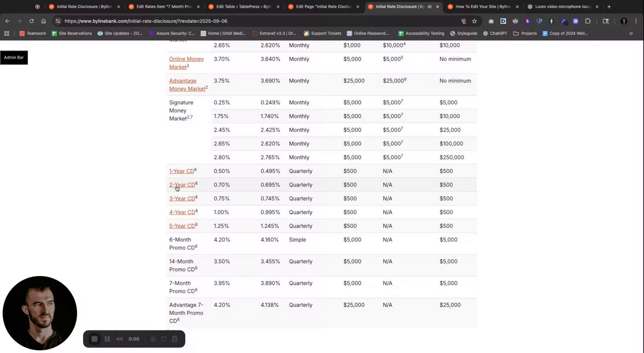Screen dimensions: 644x353
Task: Open the Chrome three-dot menu
Action: pos(636,21)
